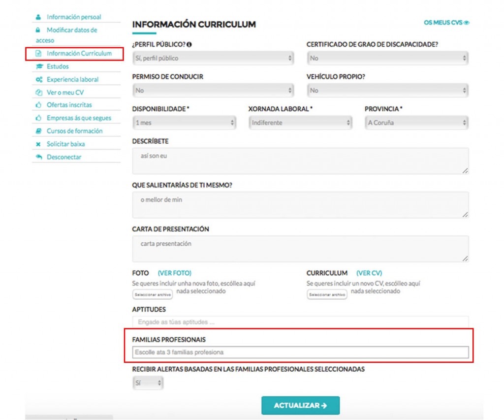Open the Experiencia laboral section
The width and height of the screenshot is (504, 420).
click(73, 79)
